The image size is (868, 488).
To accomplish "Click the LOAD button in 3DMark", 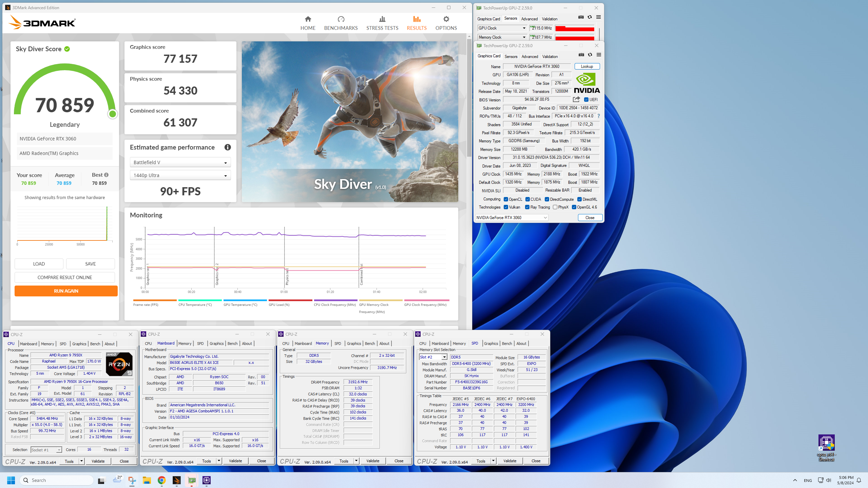I will [39, 264].
